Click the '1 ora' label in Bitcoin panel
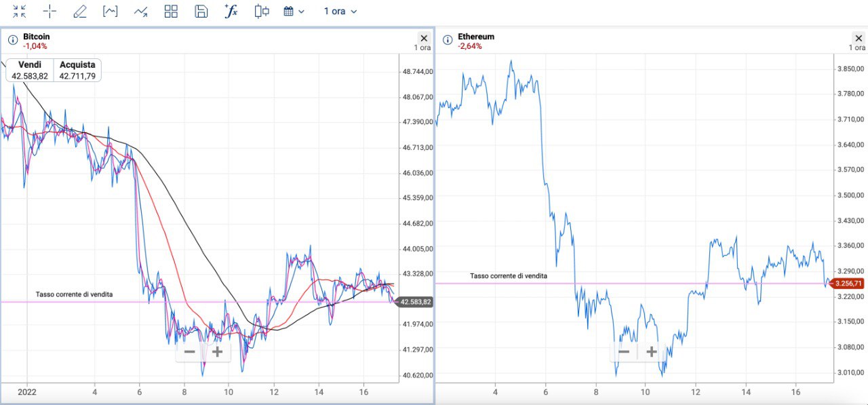The width and height of the screenshot is (868, 405). pos(422,48)
